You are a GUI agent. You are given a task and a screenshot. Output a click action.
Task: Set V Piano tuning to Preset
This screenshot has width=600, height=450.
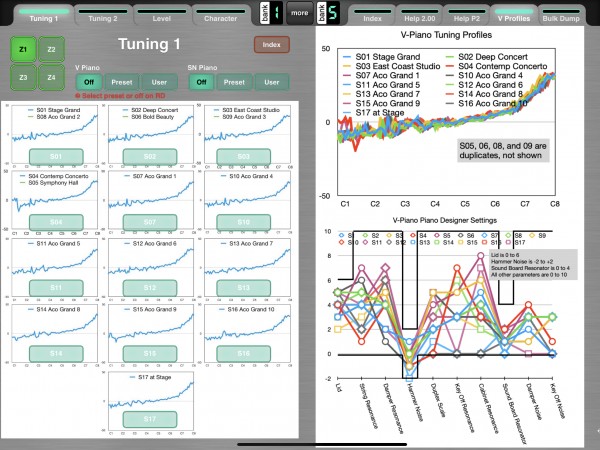pyautogui.click(x=122, y=82)
